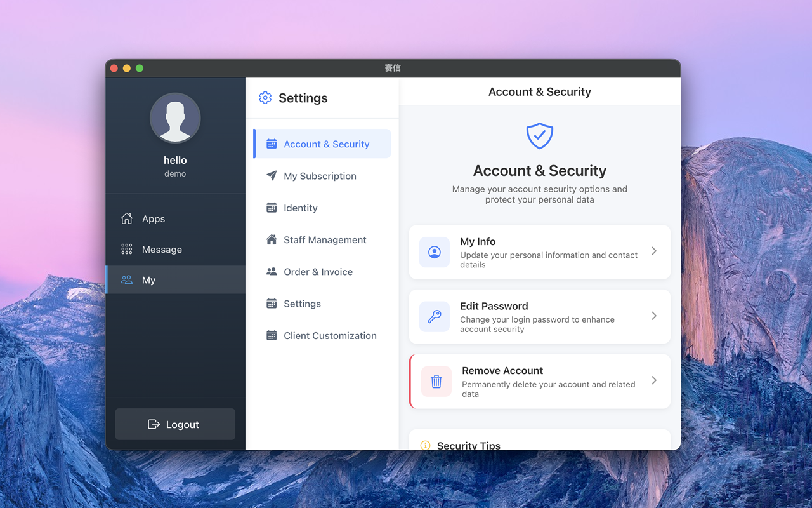Click the Settings gear icon
This screenshot has height=508, width=812.
[265, 98]
